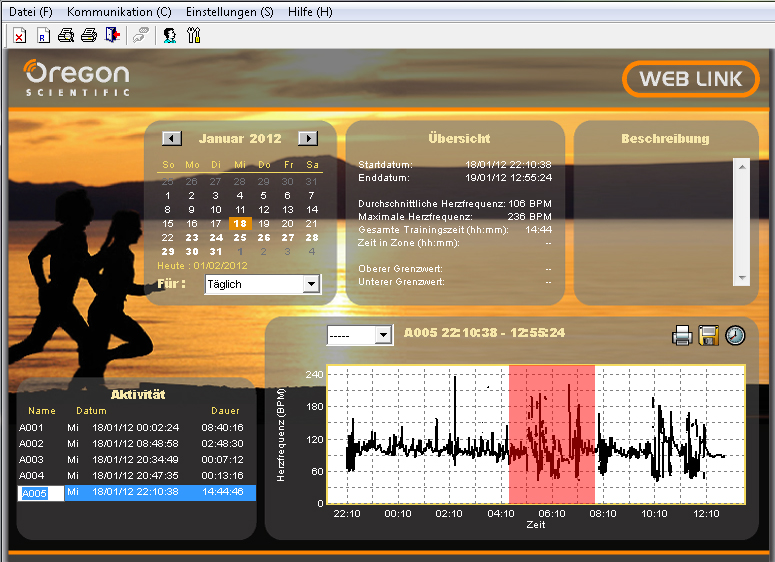Image resolution: width=775 pixels, height=562 pixels.
Task: Open the Datei menu
Action: (31, 12)
